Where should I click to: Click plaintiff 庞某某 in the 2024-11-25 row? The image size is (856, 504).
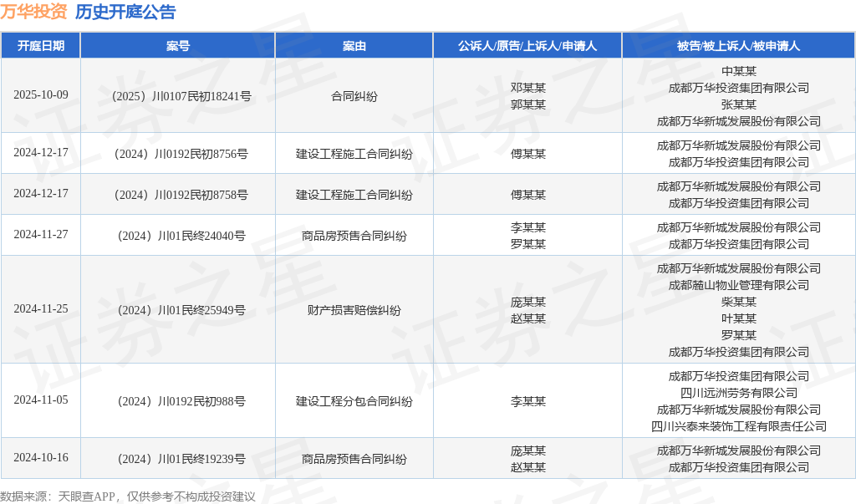point(528,302)
